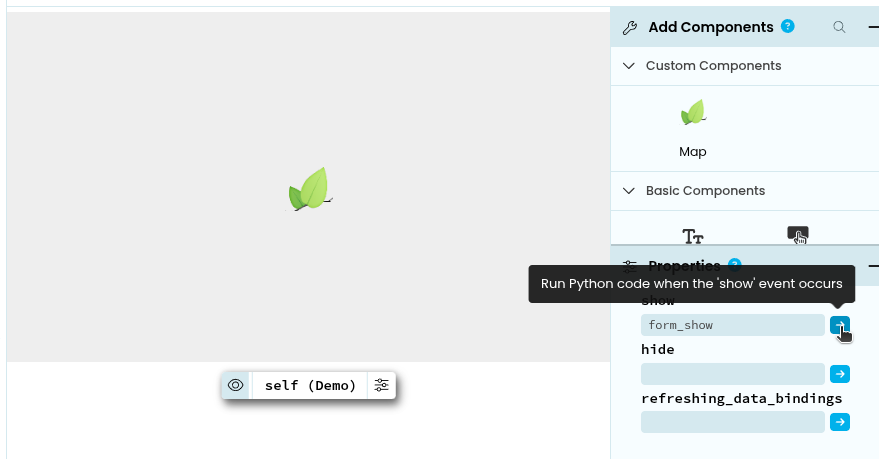Click the search icon in Add Components

click(x=840, y=27)
